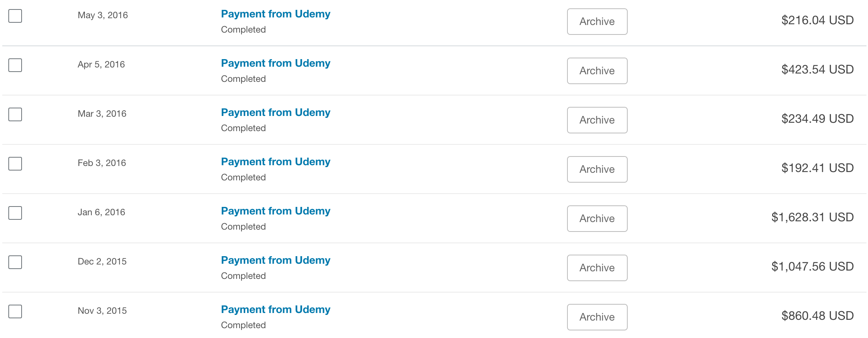
Task: Tick the Mar 3, 2016 payment checkbox
Action: [15, 114]
